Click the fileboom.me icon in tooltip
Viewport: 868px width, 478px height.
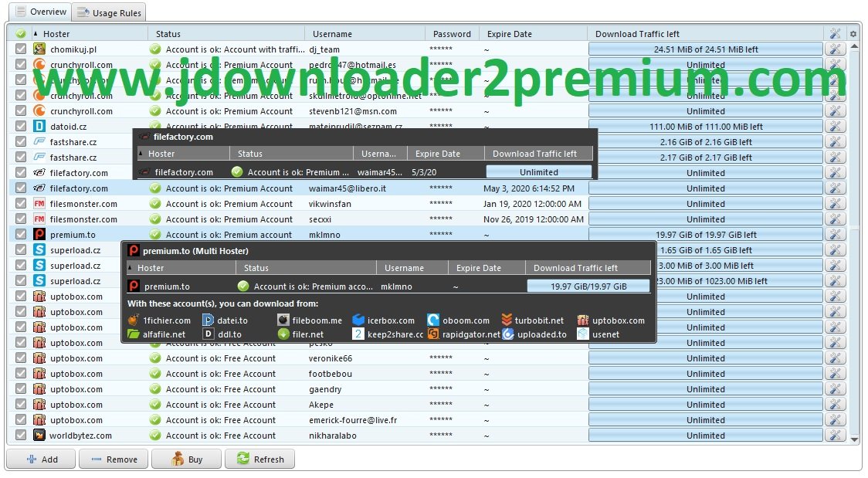pos(283,320)
